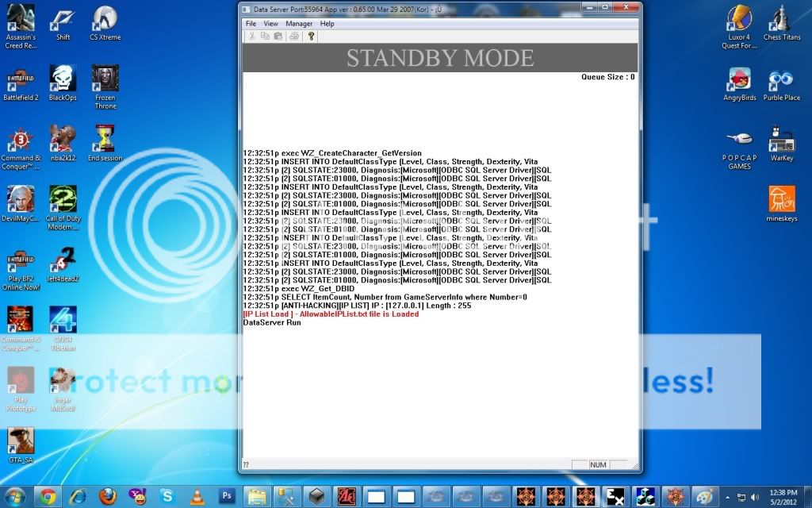Select the AngryBirds desktop shortcut
This screenshot has width=812, height=508.
tap(739, 83)
